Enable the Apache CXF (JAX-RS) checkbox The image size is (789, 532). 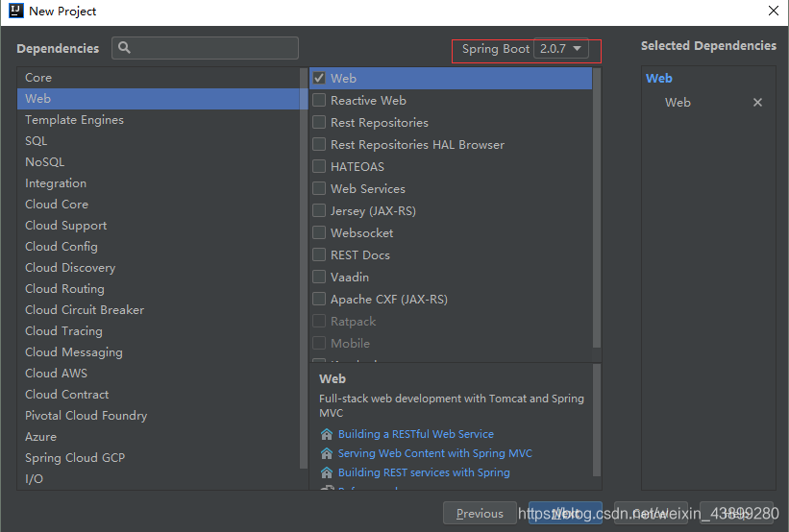(x=319, y=300)
